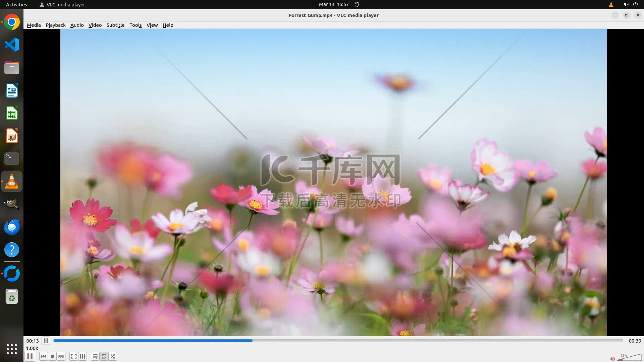Stop playback with the stop button
Screen dimensions: 644x362
[52, 356]
